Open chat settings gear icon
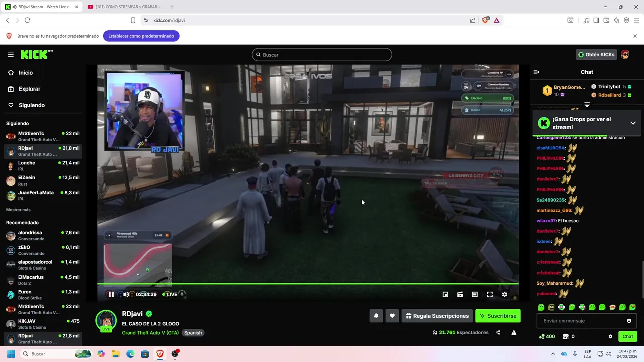 [x=610, y=336]
